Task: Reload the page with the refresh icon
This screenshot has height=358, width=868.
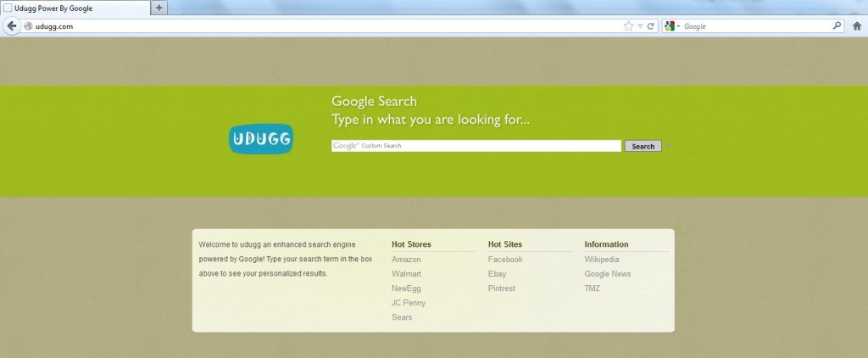Action: point(651,26)
